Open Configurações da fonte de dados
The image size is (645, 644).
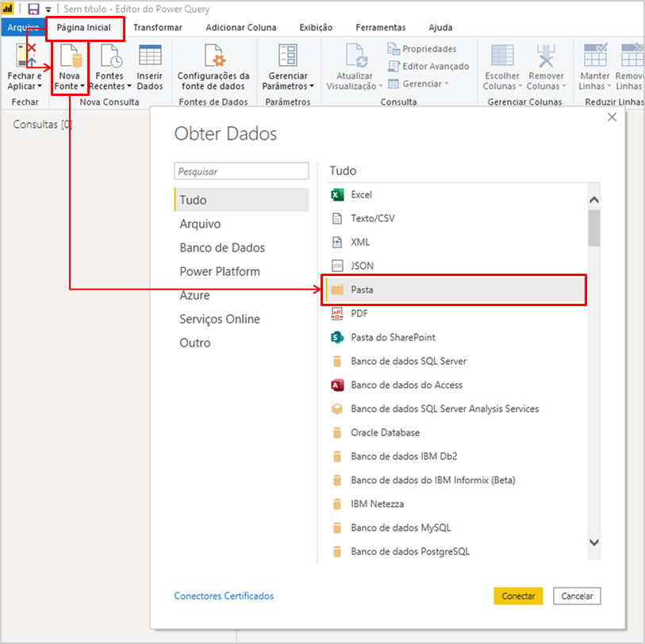[213, 57]
